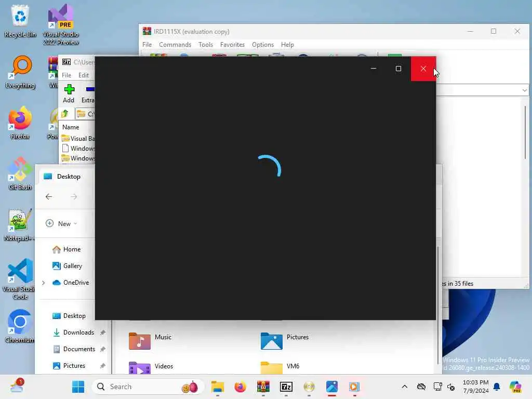This screenshot has height=399, width=532.
Task: Select the Videos folder in Explorer
Action: [151, 368]
